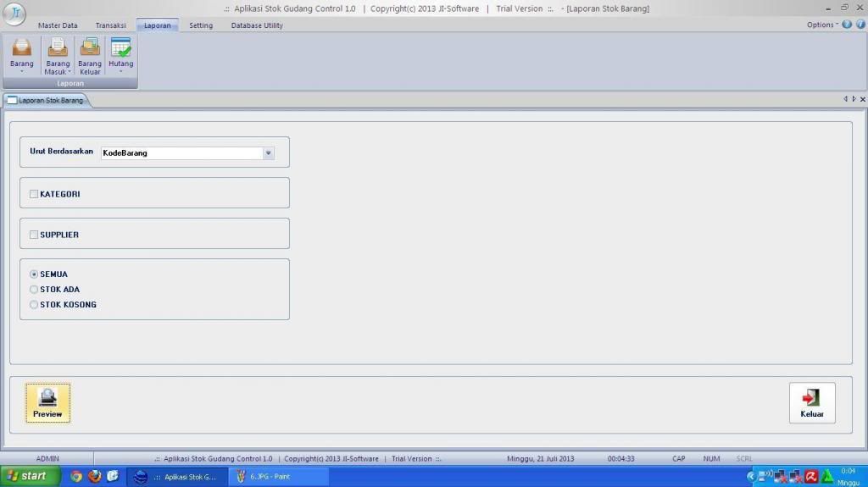Launch Chrome from the quick launch bar
Image resolution: width=868 pixels, height=487 pixels.
click(76, 477)
